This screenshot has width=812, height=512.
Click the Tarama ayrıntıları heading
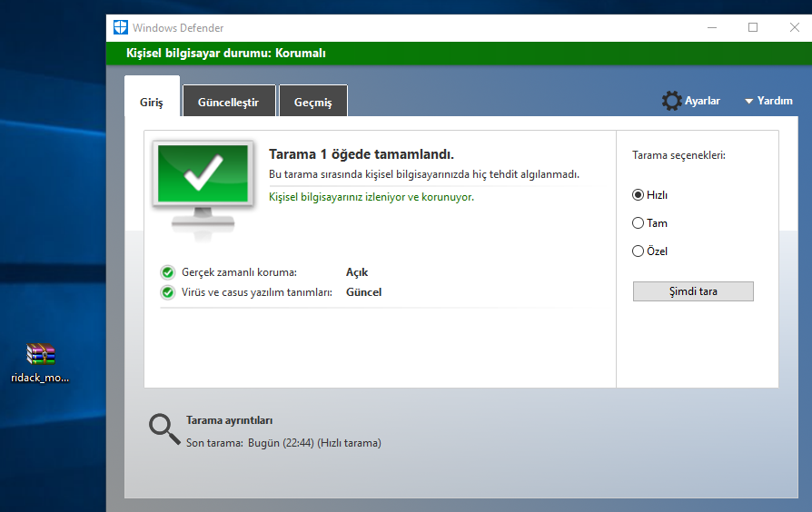pos(230,420)
